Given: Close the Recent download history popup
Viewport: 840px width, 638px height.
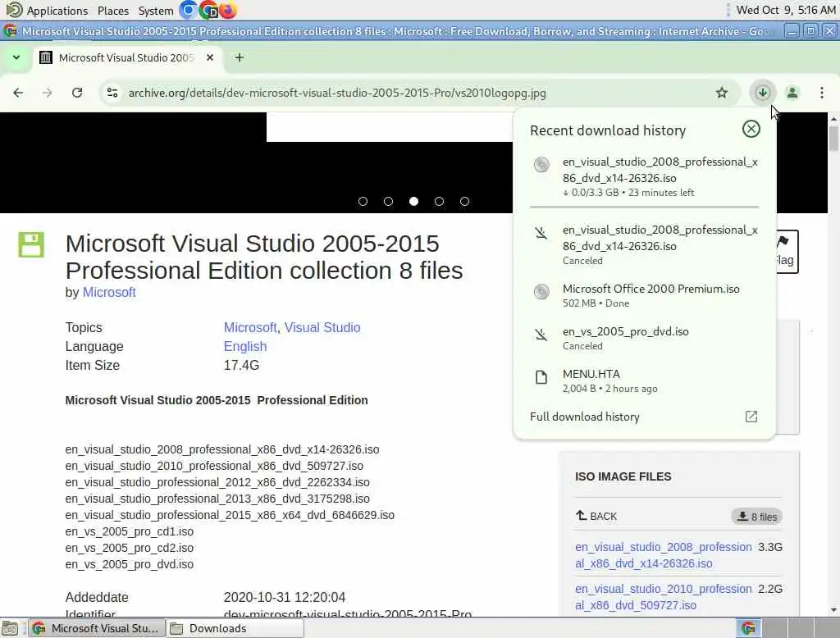Looking at the screenshot, I should click(751, 129).
